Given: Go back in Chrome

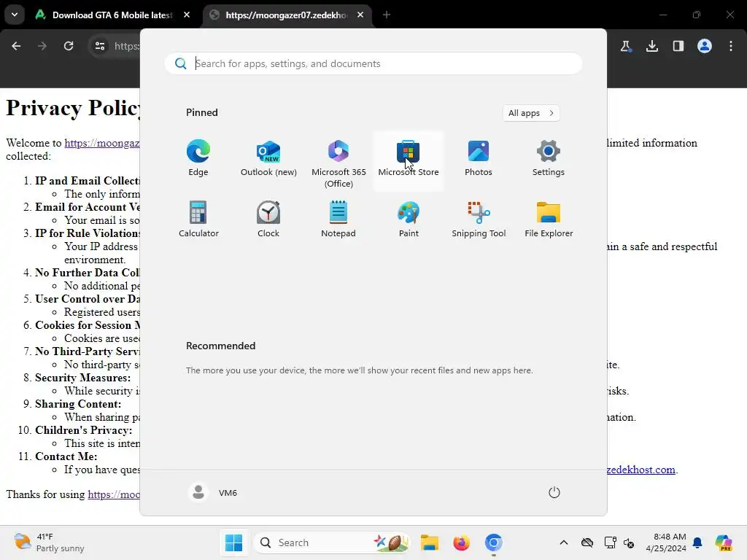Looking at the screenshot, I should (x=16, y=46).
